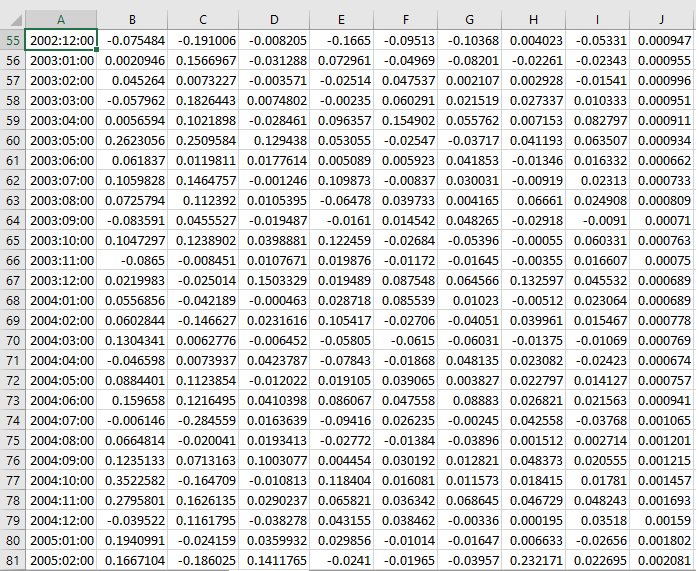Click cell with value 0.132597
The height and width of the screenshot is (571, 696).
533,280
